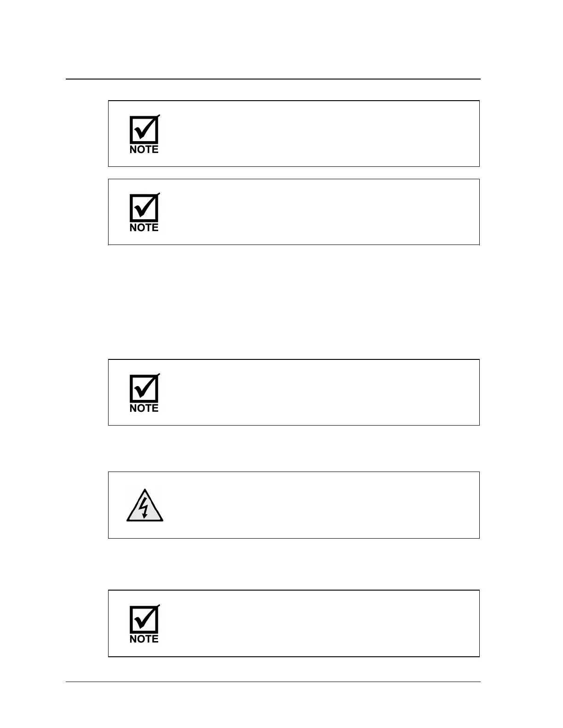Click the NOTE label in the second box
The image size is (563, 728).
coord(144,227)
